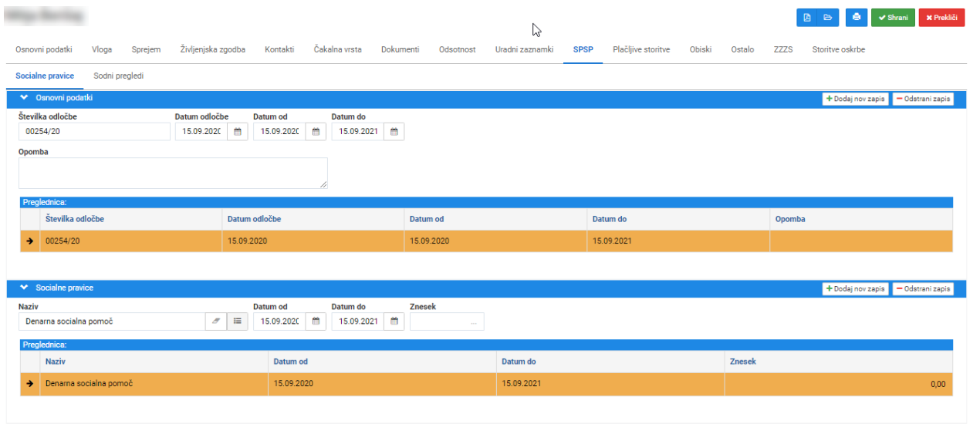Open the Kontakti tab
The height and width of the screenshot is (424, 980).
(x=279, y=49)
